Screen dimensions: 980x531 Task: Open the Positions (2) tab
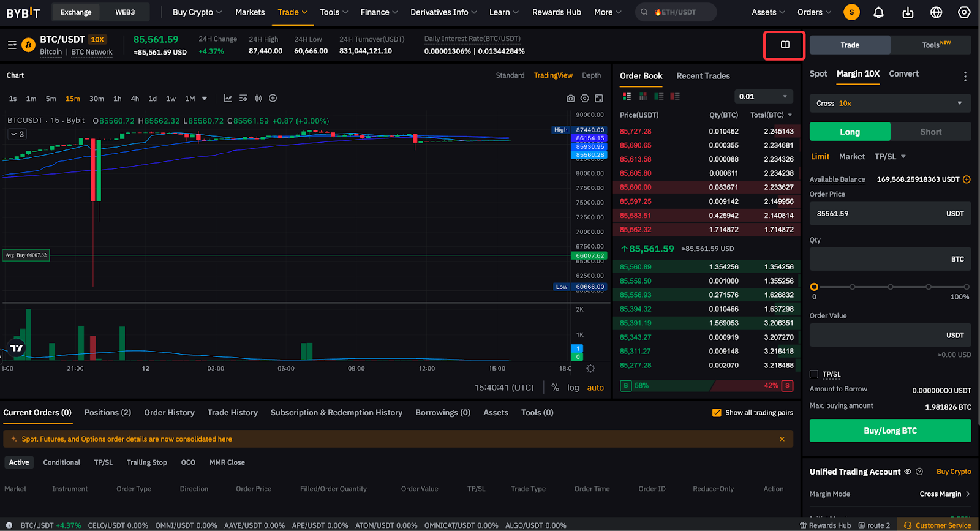click(108, 413)
